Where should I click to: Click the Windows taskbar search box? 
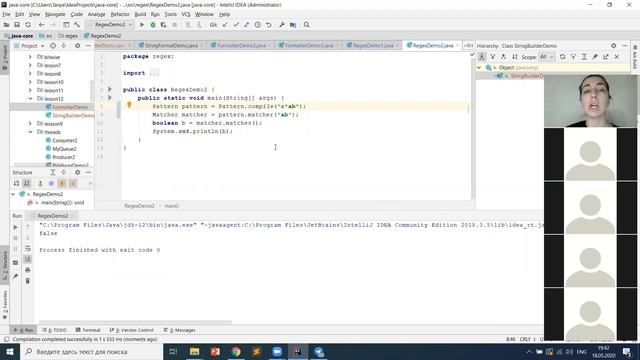91,351
